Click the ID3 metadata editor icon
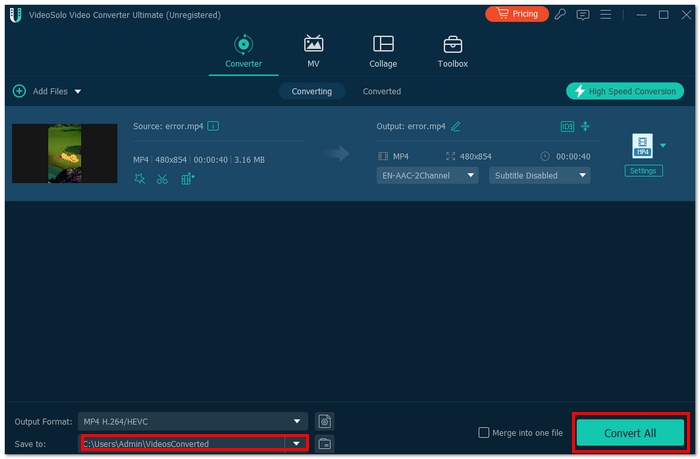Viewport: 700px width, 459px height. (x=567, y=126)
